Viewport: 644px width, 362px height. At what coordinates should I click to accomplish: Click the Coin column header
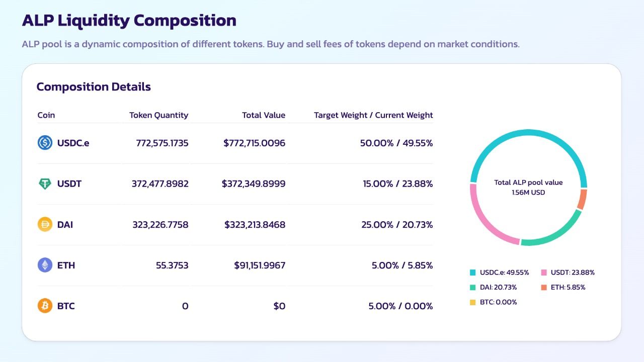(46, 115)
